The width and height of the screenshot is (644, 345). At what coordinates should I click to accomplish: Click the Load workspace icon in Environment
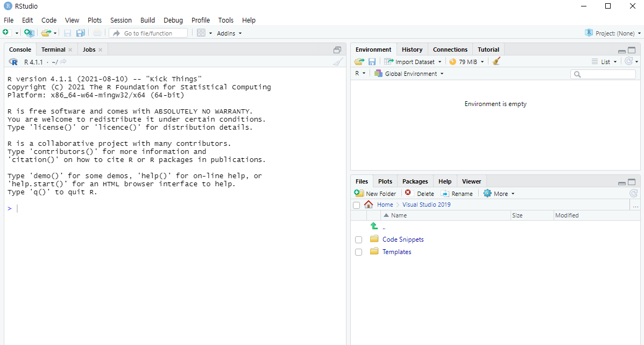coord(359,61)
